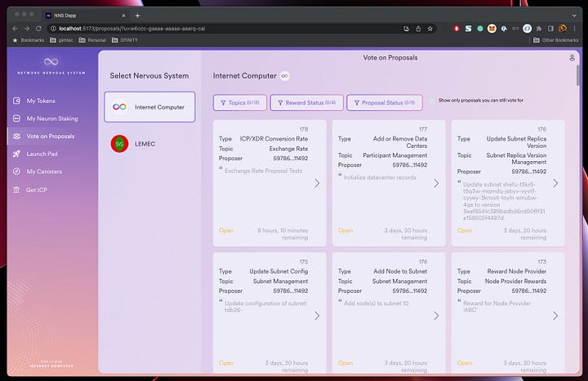Toggle the browser side panel icon
This screenshot has height=381, width=588.
(x=550, y=29)
